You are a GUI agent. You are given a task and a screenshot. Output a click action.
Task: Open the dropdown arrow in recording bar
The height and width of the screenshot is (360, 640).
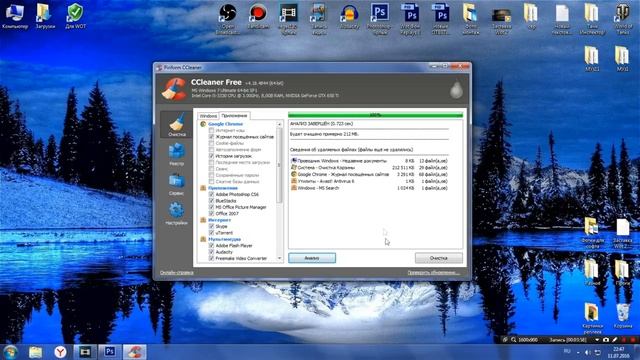597,340
